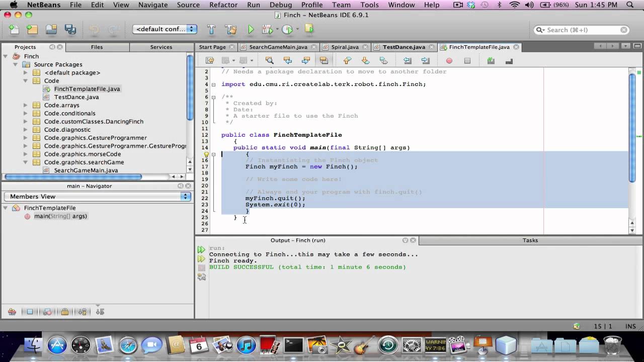Open the Source menu

(x=189, y=5)
